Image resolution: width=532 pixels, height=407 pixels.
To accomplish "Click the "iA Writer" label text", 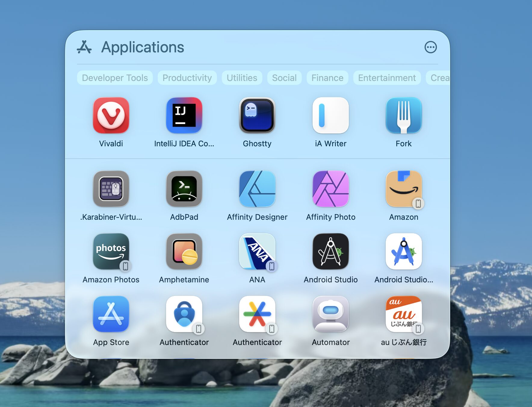I will 331,144.
